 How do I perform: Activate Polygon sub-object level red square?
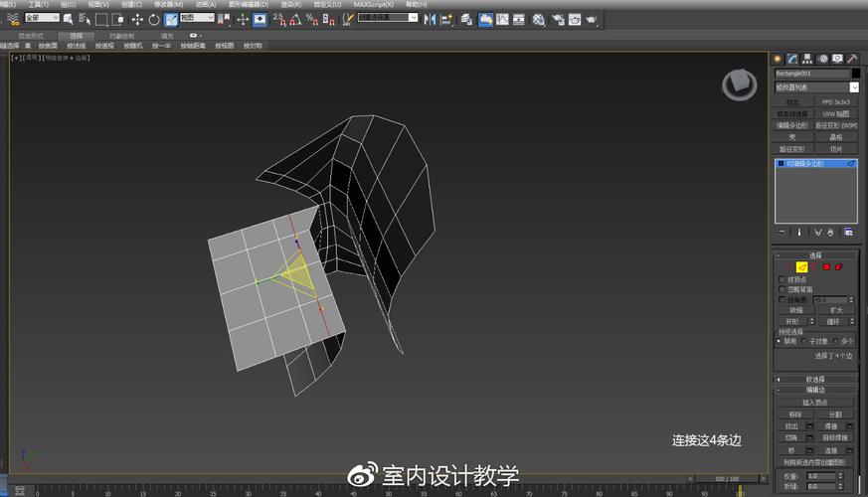pos(825,266)
